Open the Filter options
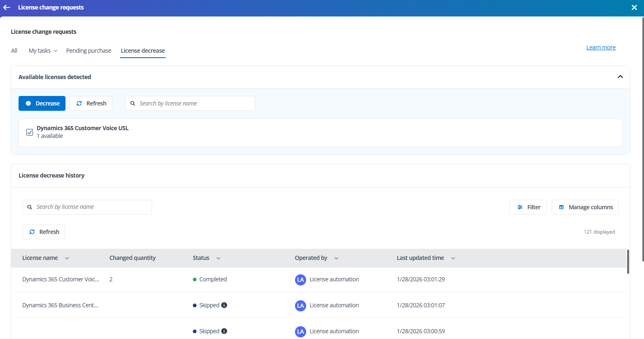644x339 pixels. tap(528, 207)
